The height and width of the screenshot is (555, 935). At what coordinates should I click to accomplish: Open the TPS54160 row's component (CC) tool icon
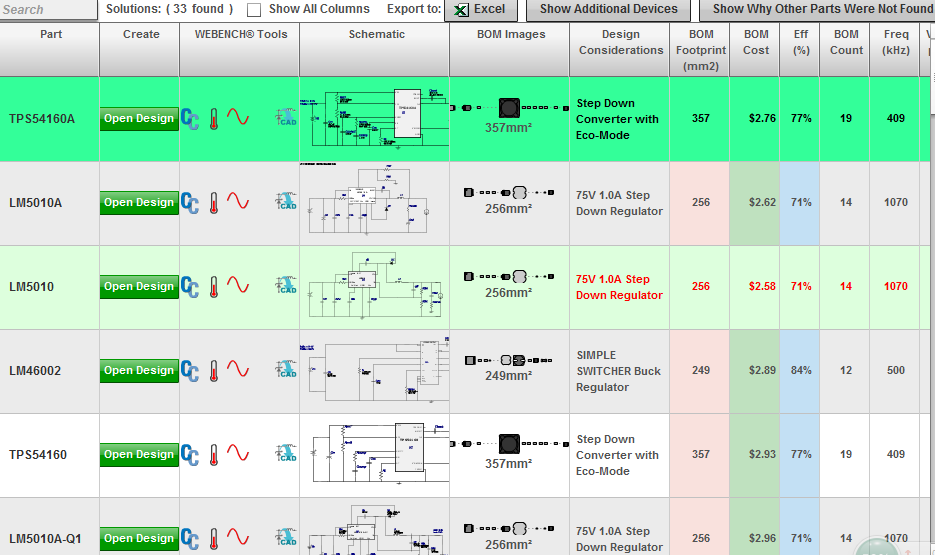190,455
